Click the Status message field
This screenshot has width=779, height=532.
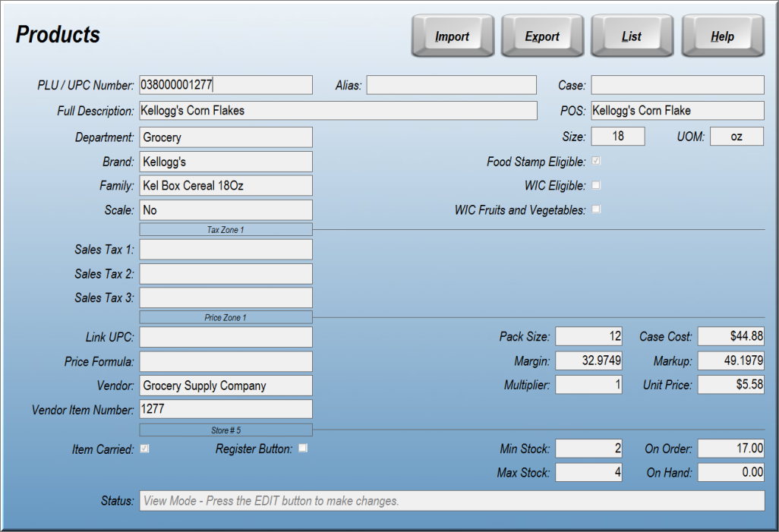[452, 501]
